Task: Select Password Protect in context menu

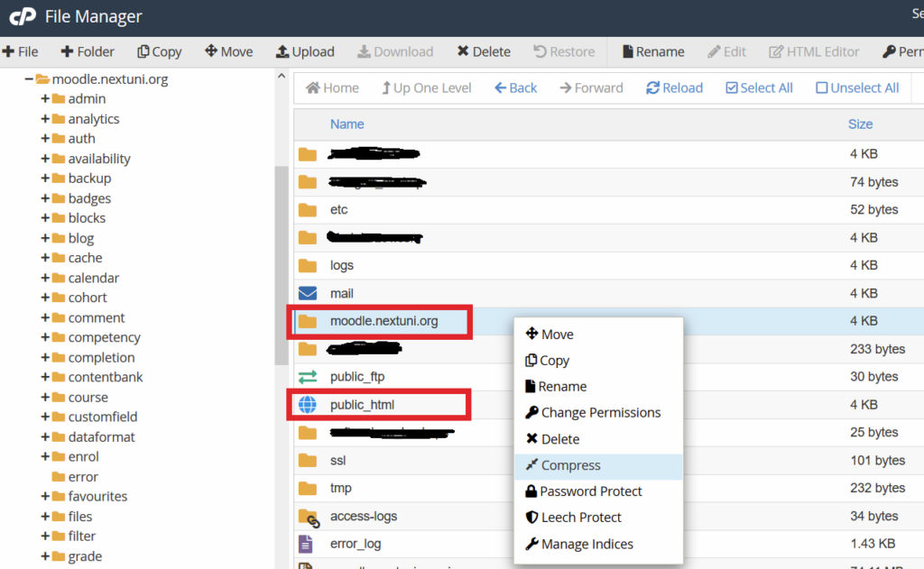Action: [x=598, y=491]
